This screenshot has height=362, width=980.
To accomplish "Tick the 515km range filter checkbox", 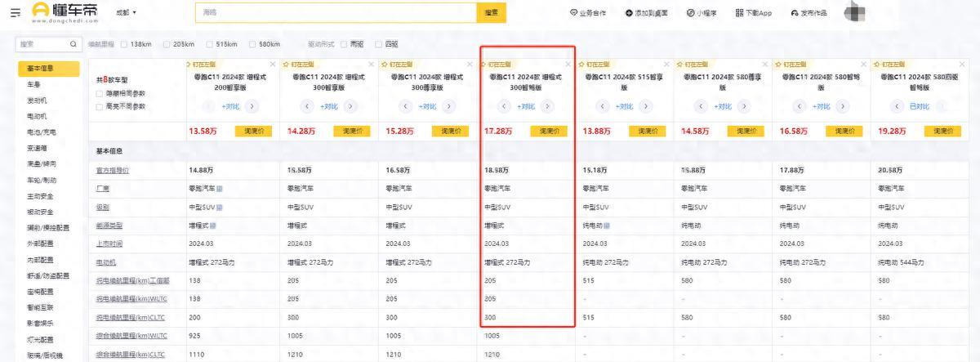I will [210, 44].
